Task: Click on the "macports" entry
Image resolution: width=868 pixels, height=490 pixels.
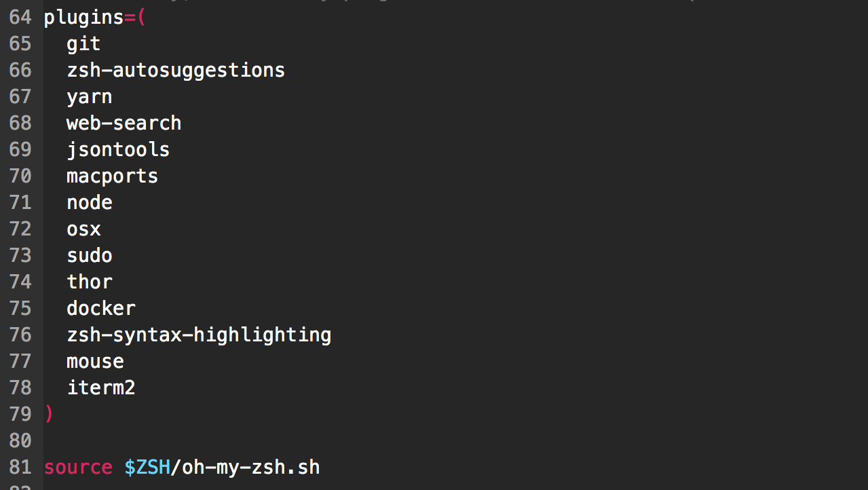Action: click(x=112, y=176)
